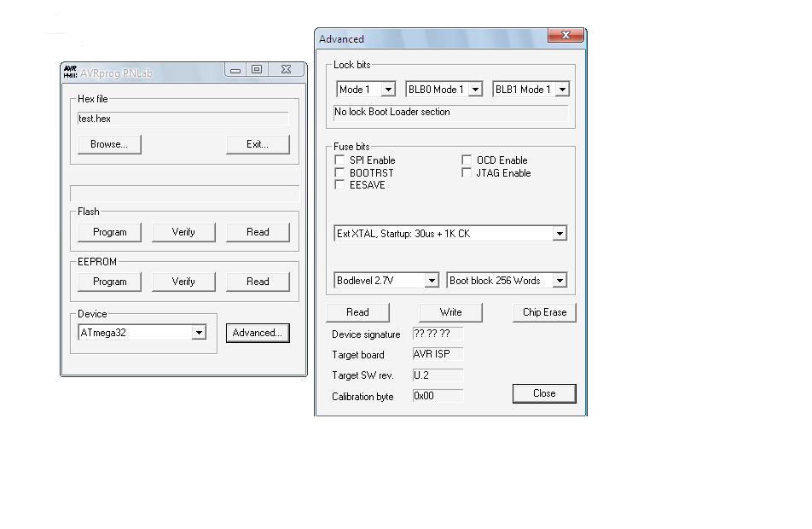Click the Target SW rev. field
812x529 pixels.
click(438, 375)
